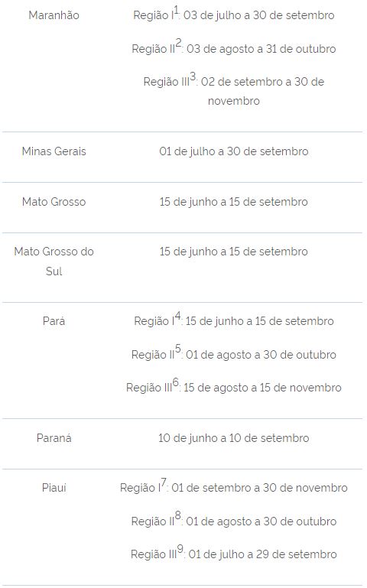Click Paraná 10 de junho date range
Viewport: 367px width, 588px height.
(233, 438)
